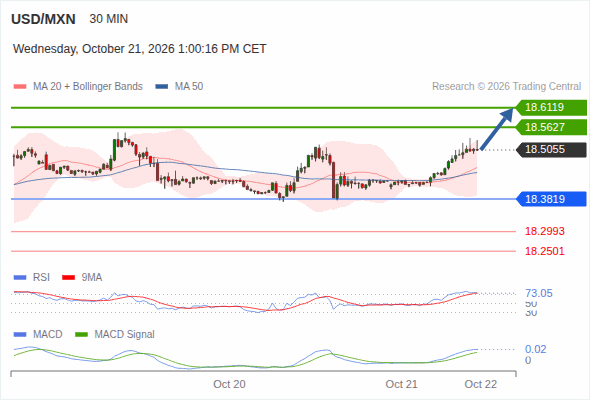Click the MACD blue legend swatch
590x400 pixels.
pos(20,335)
